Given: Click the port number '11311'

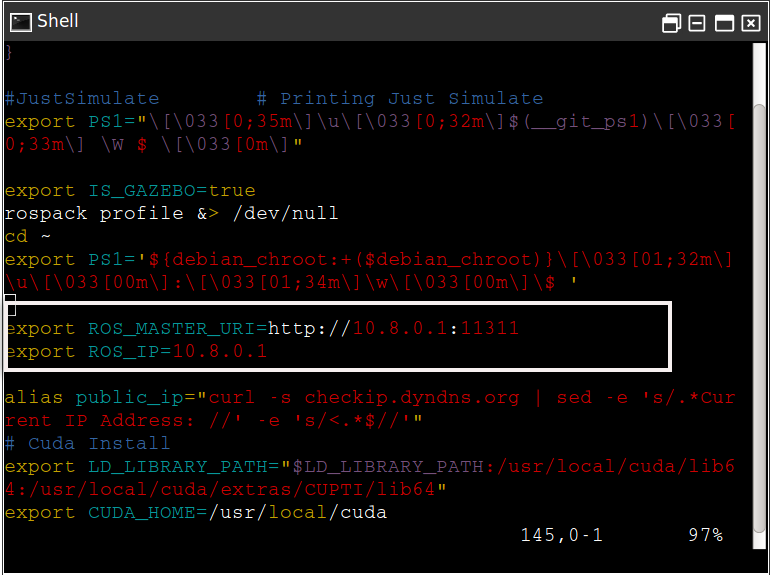Looking at the screenshot, I should pyautogui.click(x=490, y=328).
